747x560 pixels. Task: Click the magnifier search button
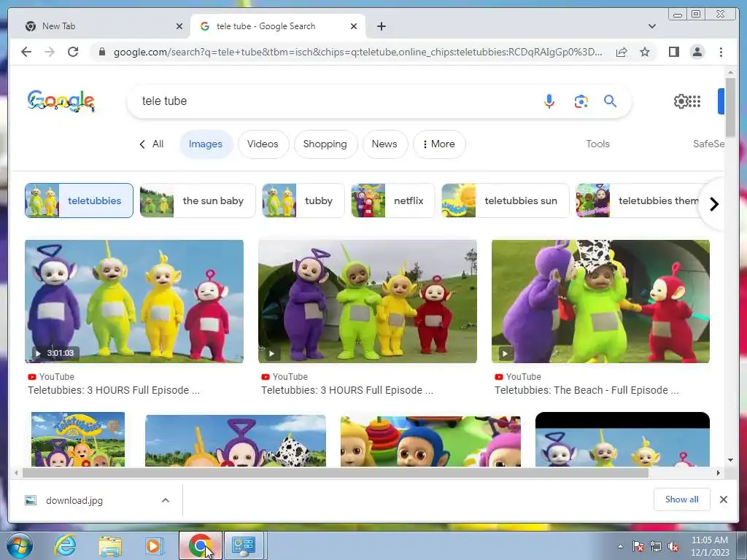(x=611, y=101)
